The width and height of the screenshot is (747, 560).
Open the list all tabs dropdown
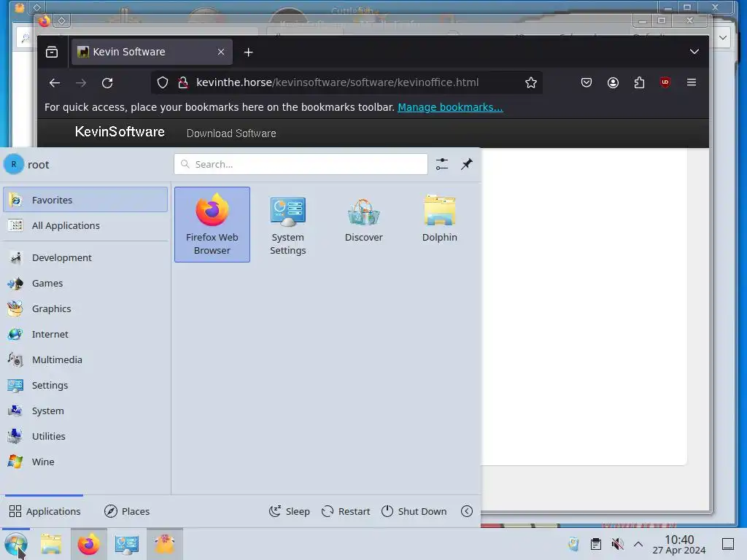click(x=694, y=52)
